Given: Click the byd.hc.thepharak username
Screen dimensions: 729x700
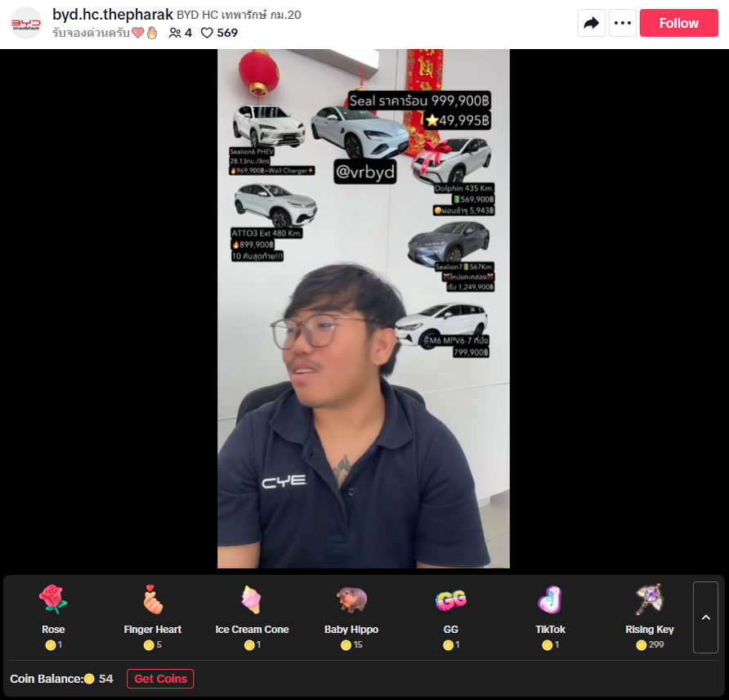Looking at the screenshot, I should click(113, 15).
